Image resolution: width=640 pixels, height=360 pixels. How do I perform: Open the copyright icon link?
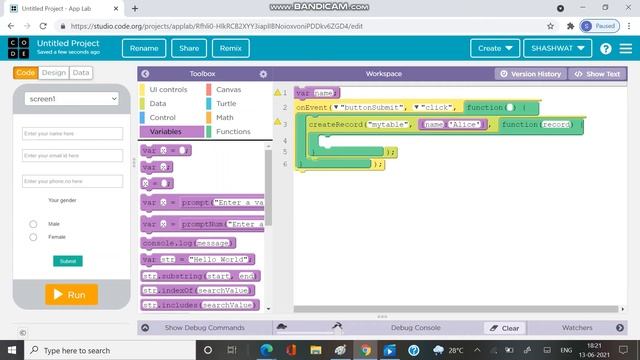(x=23, y=333)
